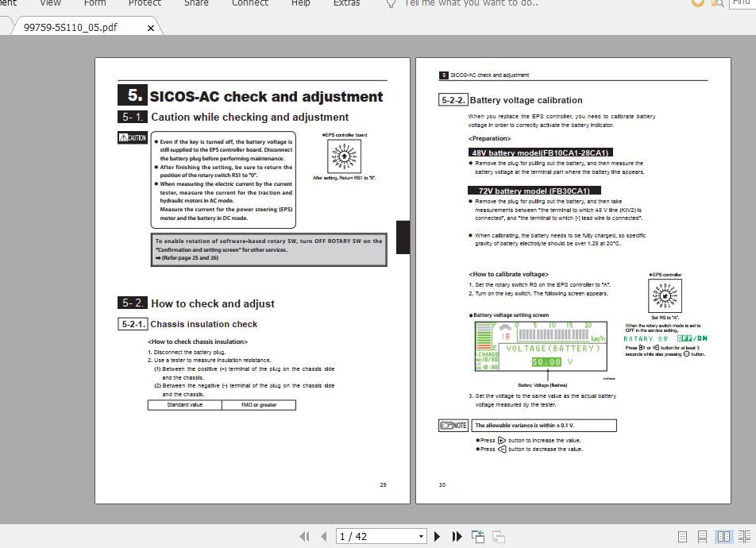This screenshot has width=756, height=548.
Task: Click the EPS controller rotary diagram on page 30
Action: coord(665,295)
